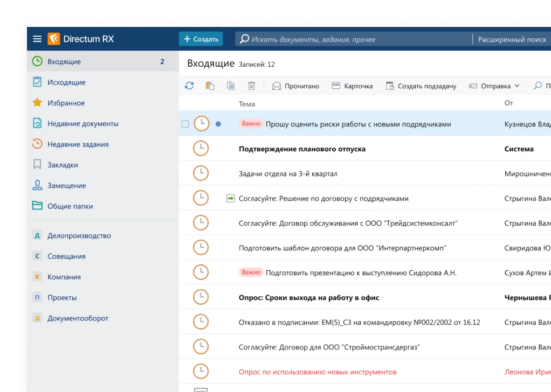Sort by the Тема column header
Image resolution: width=551 pixels, height=392 pixels.
[247, 103]
